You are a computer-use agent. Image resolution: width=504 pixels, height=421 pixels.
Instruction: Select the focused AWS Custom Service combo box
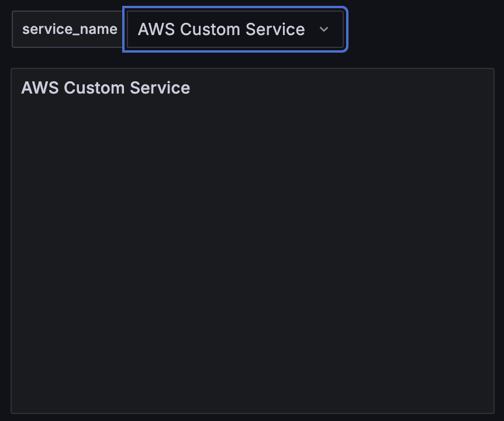(235, 29)
